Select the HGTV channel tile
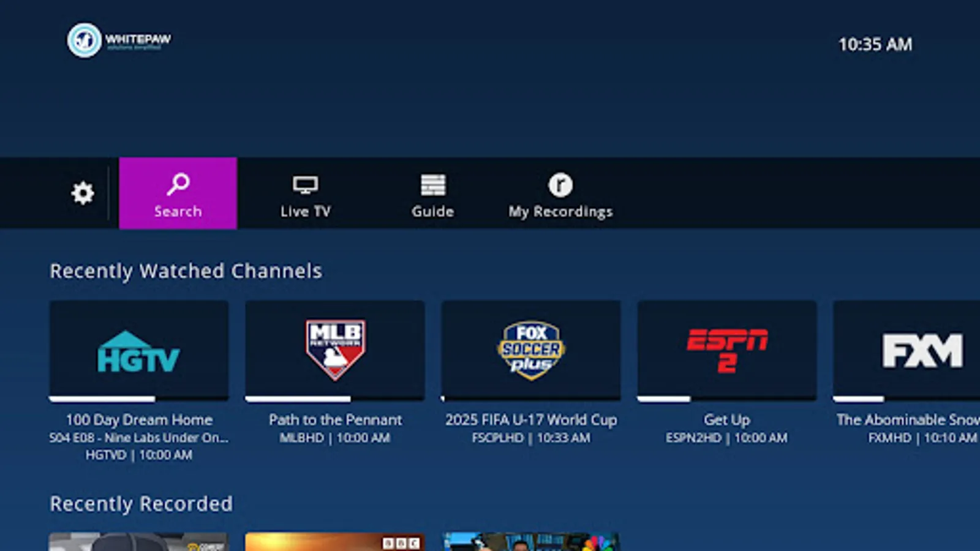 (x=139, y=350)
